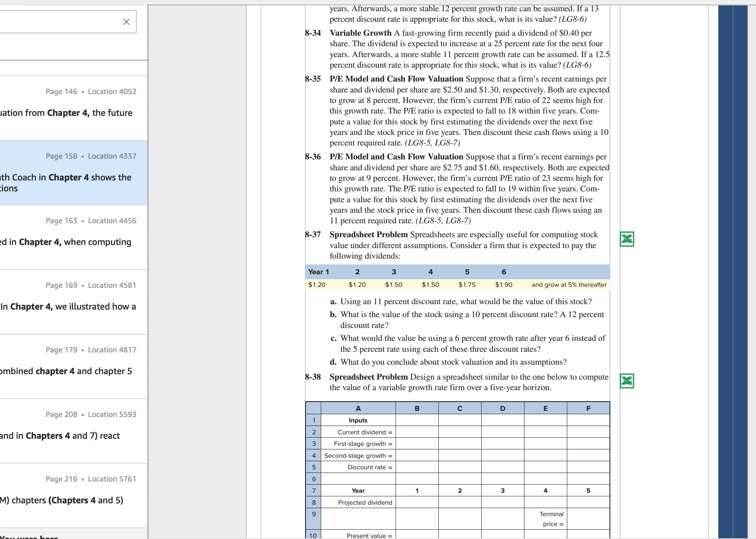The height and width of the screenshot is (539, 756).
Task: Clear the search field with the X icon
Action: click(126, 22)
